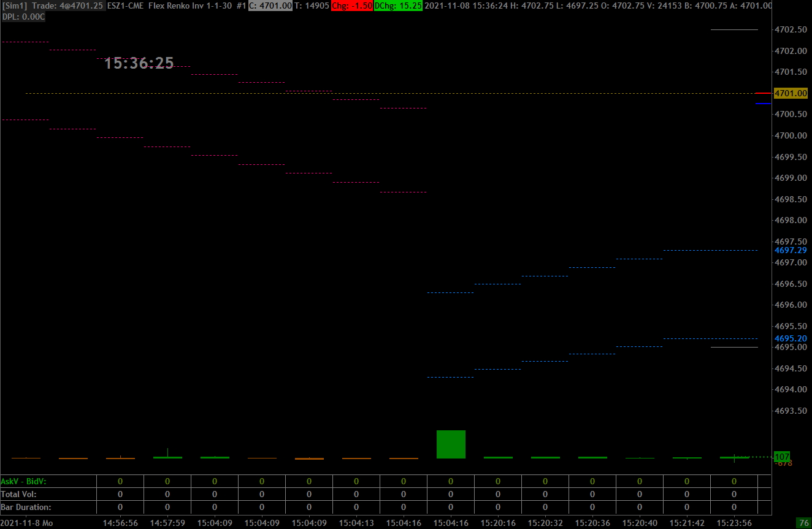The image size is (812, 529).
Task: Click the 15:23:56 time axis label
Action: click(x=734, y=523)
